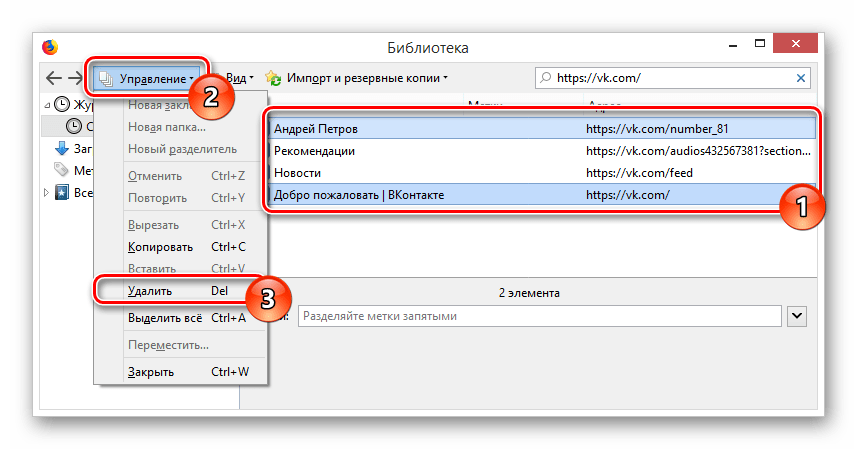
Task: Open Импорт и резервные копии menu
Action: click(367, 78)
